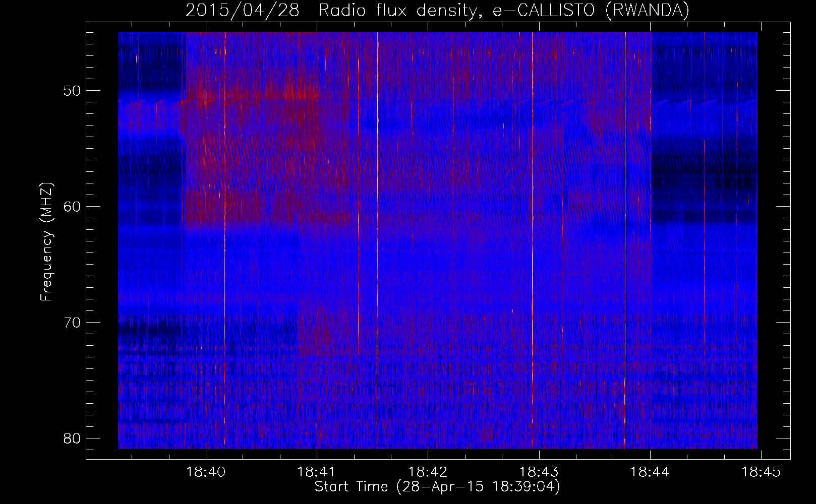Click the 'Frequency (MHZ)' axis label
The width and height of the screenshot is (816, 504).
point(46,242)
